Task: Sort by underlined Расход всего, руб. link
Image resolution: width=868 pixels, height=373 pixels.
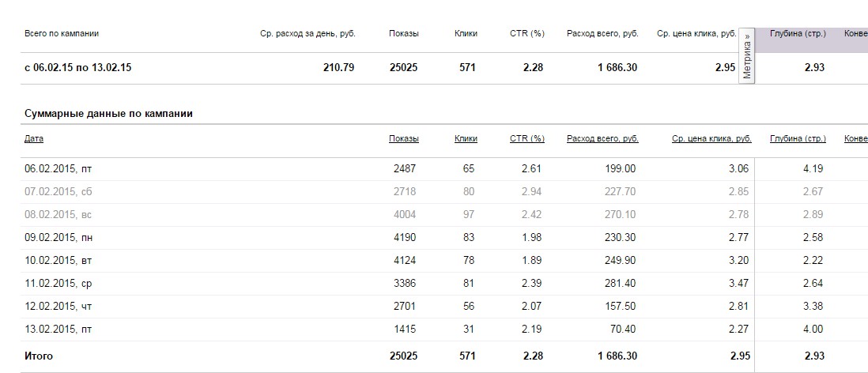Action: [602, 139]
